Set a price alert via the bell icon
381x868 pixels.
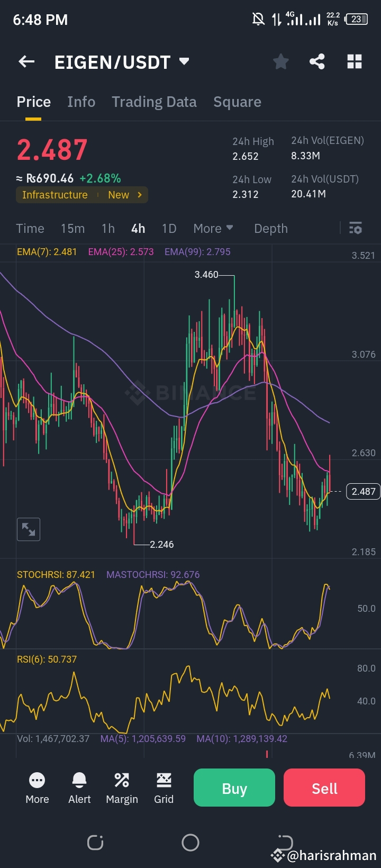(x=79, y=788)
